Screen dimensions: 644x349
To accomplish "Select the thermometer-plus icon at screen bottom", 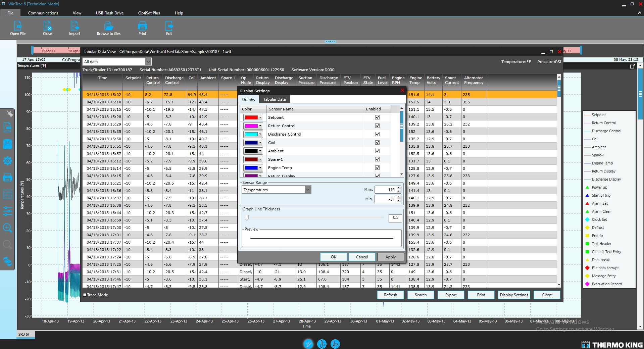I will pos(321,344).
